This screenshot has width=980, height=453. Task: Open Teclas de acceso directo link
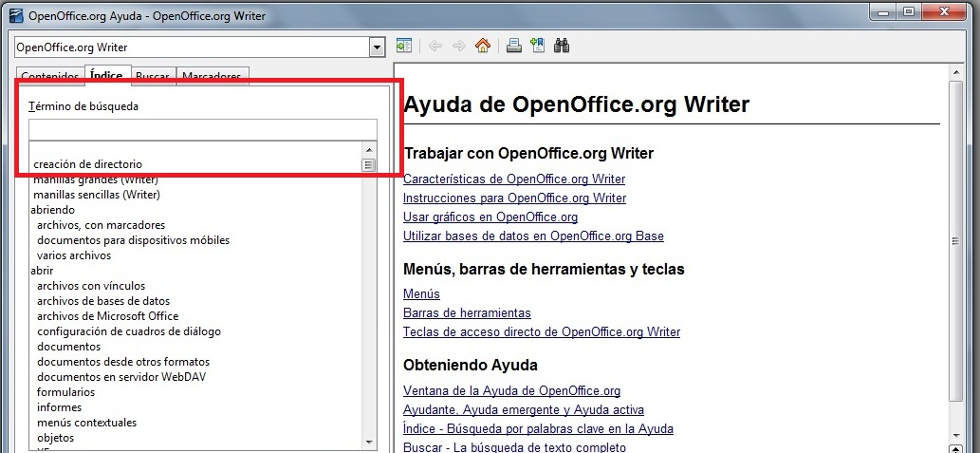(542, 332)
